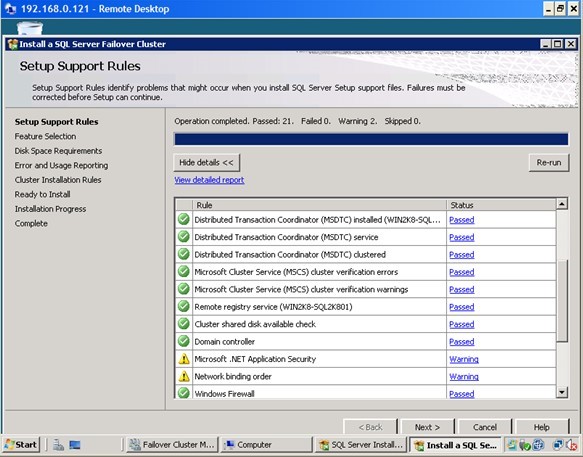Click the completed blue progress bar
Image resolution: width=583 pixels, height=457 pixels.
pos(371,139)
